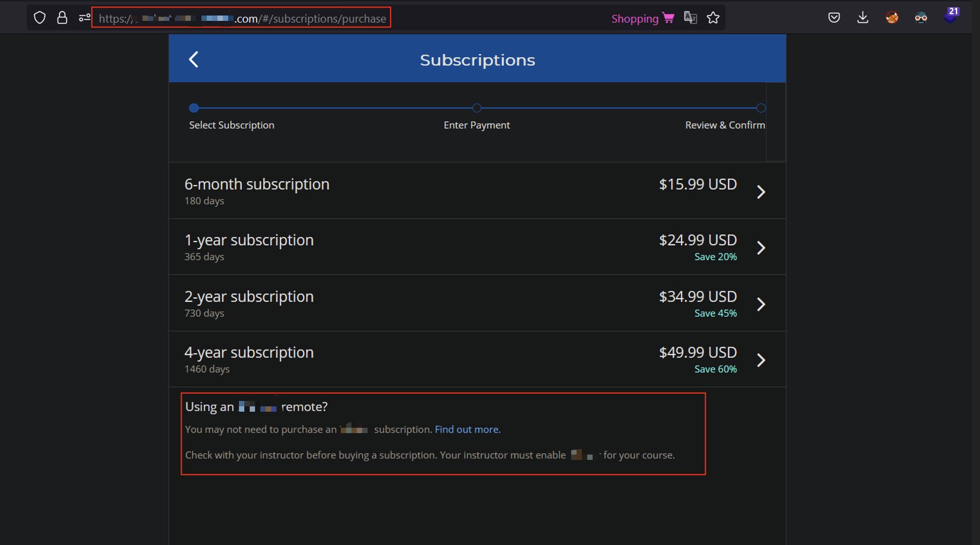Click the Review & Confirm step label
980x545 pixels.
(x=724, y=125)
